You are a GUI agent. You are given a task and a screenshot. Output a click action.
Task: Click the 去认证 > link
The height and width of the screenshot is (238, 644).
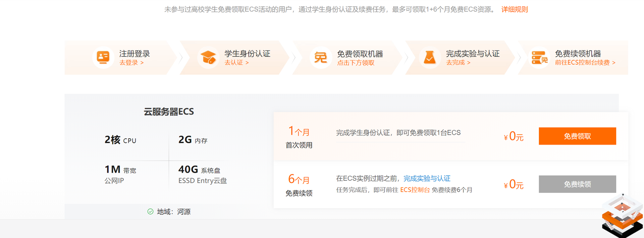click(237, 63)
